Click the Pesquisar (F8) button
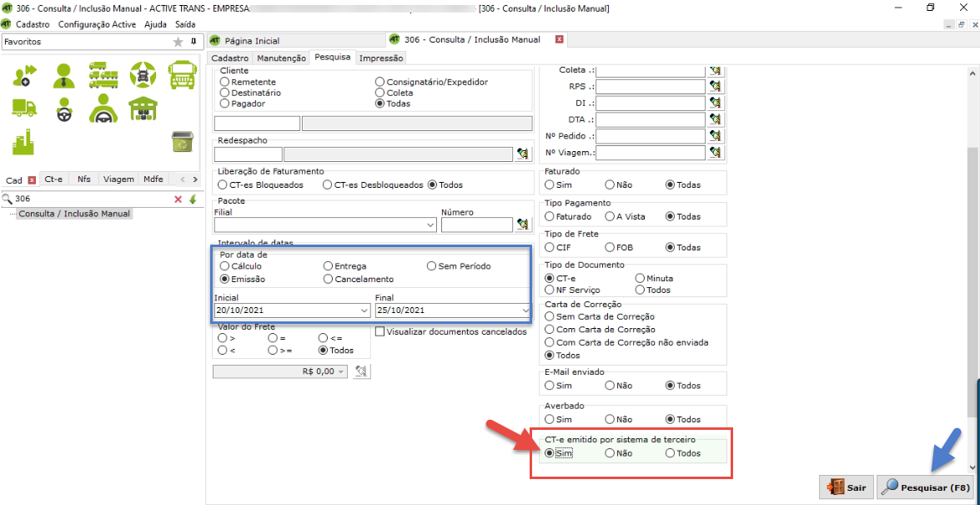980x505 pixels. (x=926, y=487)
